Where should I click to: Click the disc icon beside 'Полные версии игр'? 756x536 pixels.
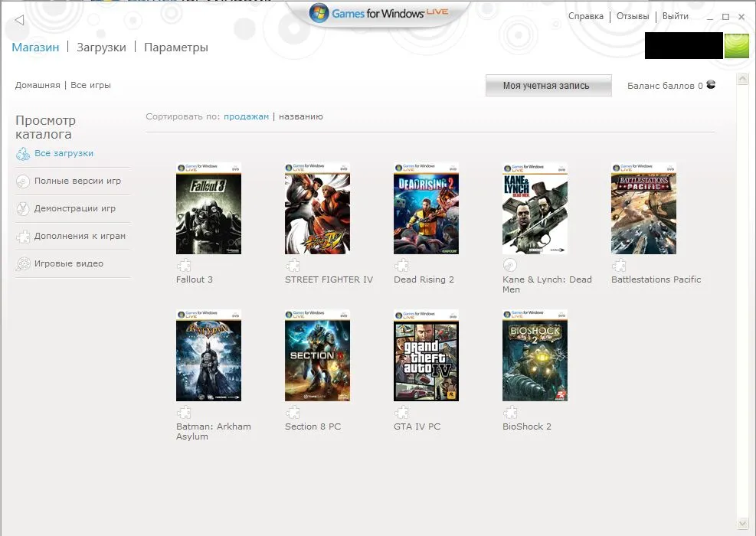click(x=23, y=181)
